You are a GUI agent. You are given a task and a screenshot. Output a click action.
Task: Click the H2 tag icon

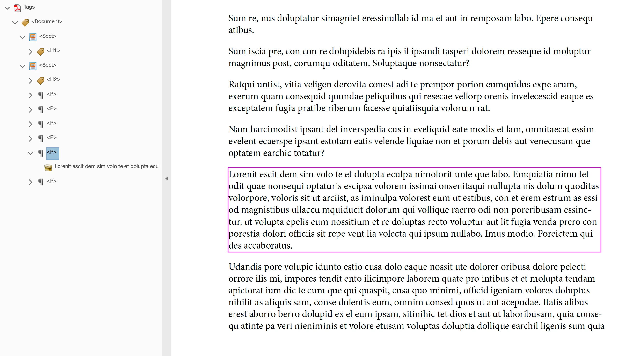click(41, 80)
